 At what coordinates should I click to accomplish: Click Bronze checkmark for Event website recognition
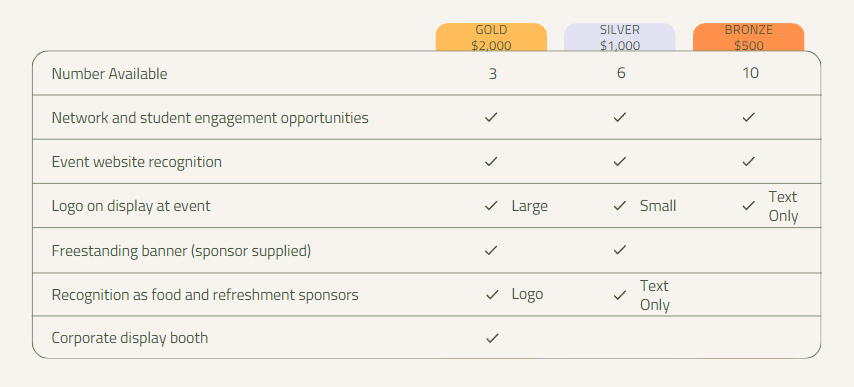pyautogui.click(x=748, y=162)
